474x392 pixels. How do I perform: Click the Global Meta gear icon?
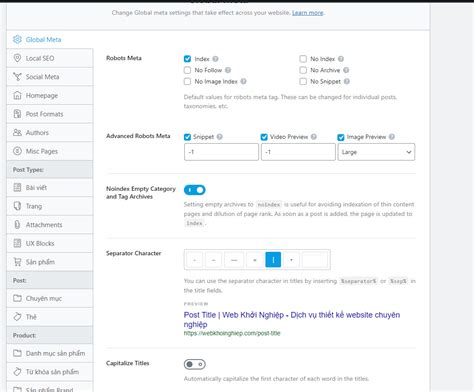click(x=17, y=39)
